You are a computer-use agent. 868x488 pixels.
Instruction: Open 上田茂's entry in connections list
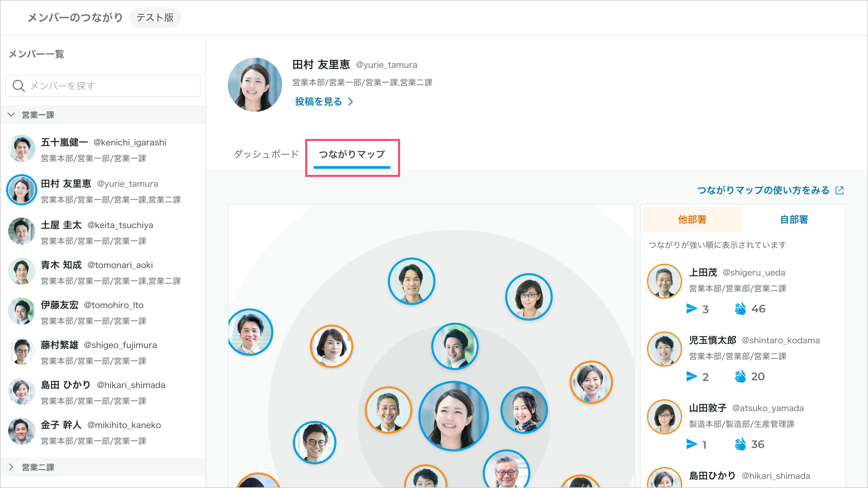[x=743, y=290]
